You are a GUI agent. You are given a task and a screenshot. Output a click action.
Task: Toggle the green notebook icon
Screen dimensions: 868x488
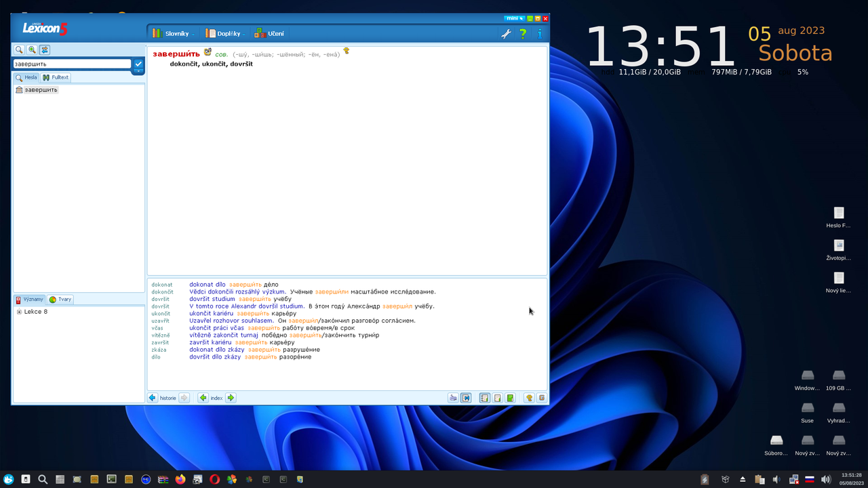(x=510, y=398)
